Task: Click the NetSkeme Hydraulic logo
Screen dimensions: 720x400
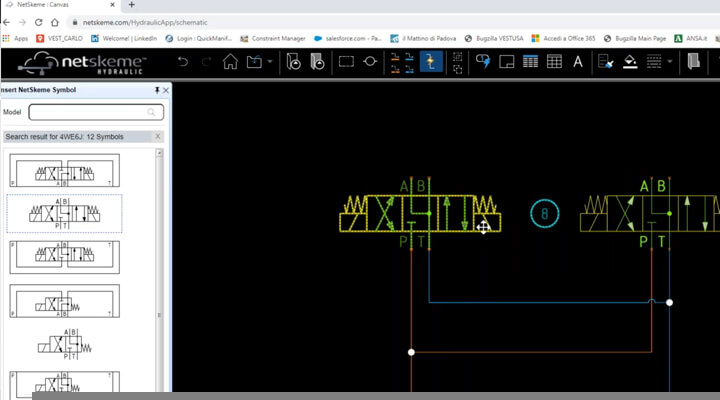Action: tap(82, 63)
